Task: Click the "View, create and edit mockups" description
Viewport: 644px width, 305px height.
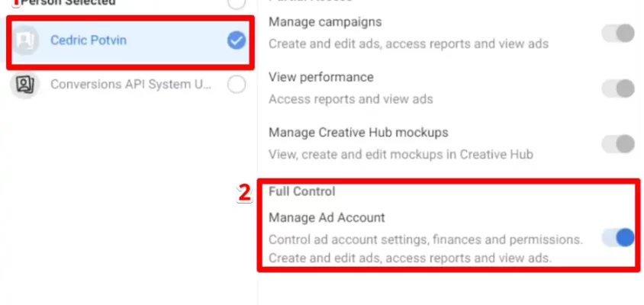Action: [x=401, y=154]
